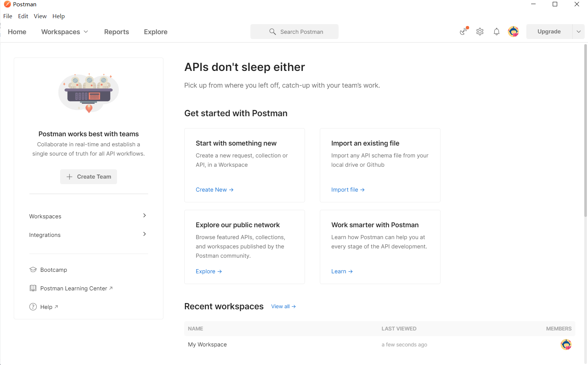Screen dimensions: 588x365
Task: Click the Learn link
Action: pos(342,271)
